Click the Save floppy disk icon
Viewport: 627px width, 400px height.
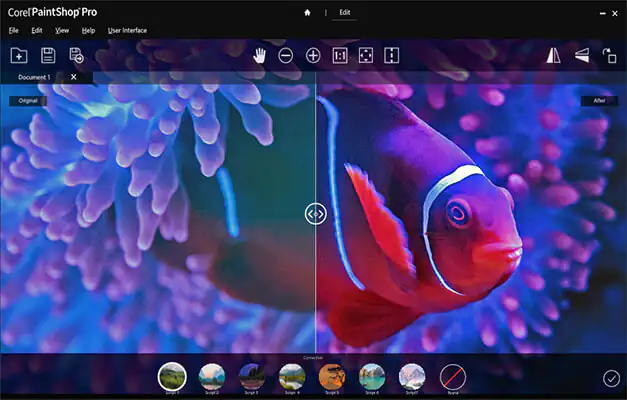pos(47,56)
